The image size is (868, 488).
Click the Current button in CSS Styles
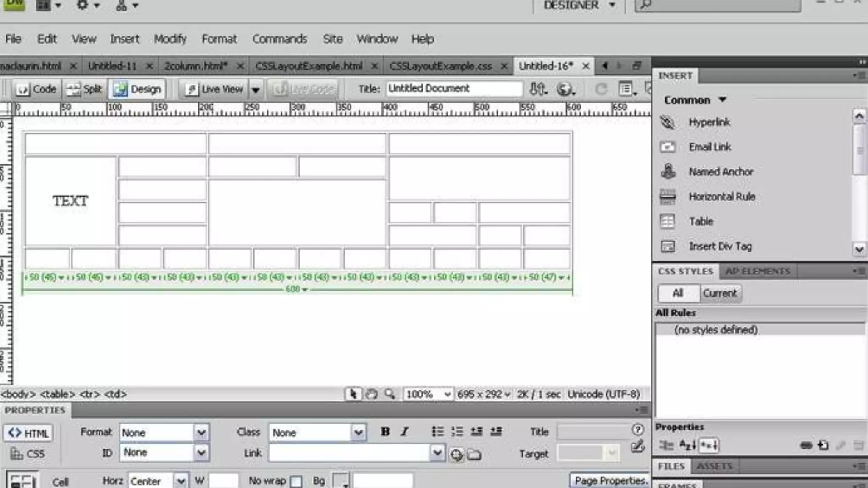[720, 293]
